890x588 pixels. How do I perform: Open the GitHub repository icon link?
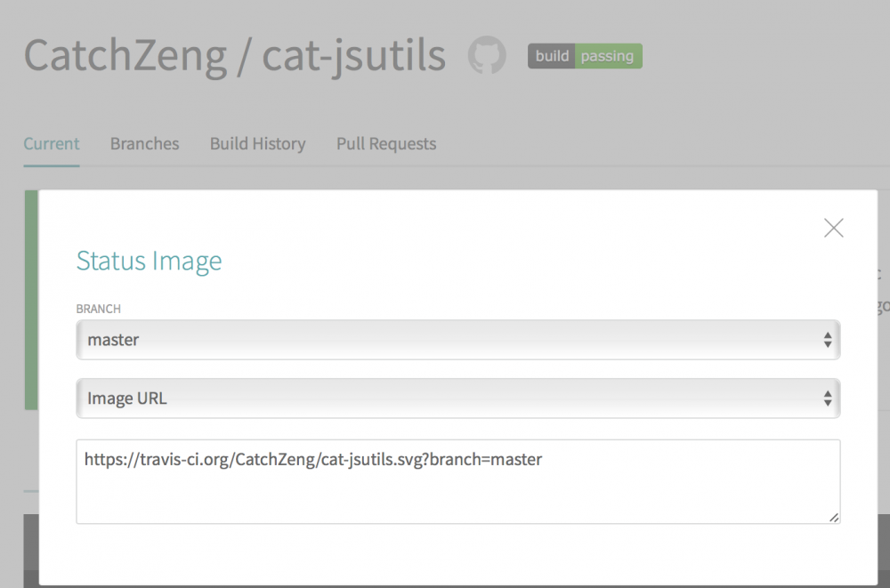487,56
